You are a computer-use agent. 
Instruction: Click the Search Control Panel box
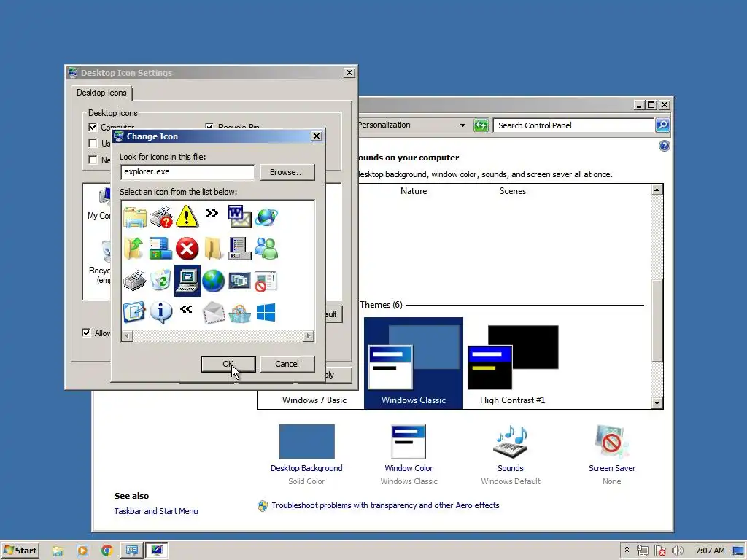pos(573,125)
